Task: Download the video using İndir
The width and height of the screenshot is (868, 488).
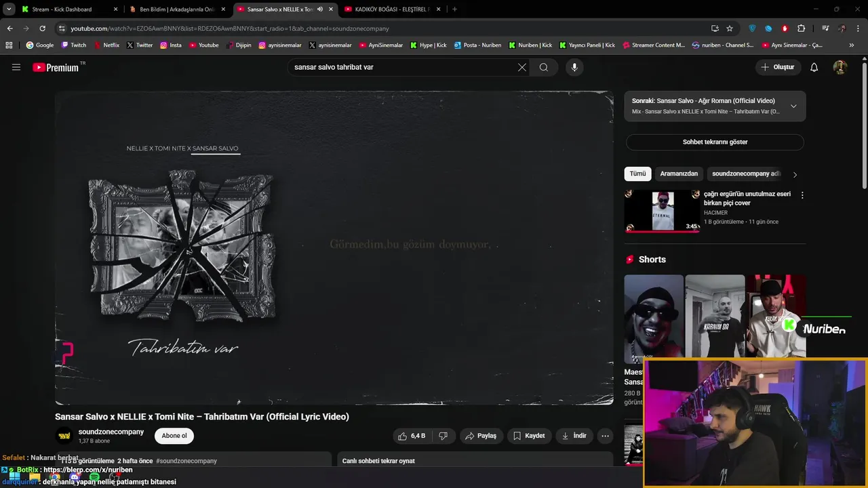Action: (x=574, y=436)
